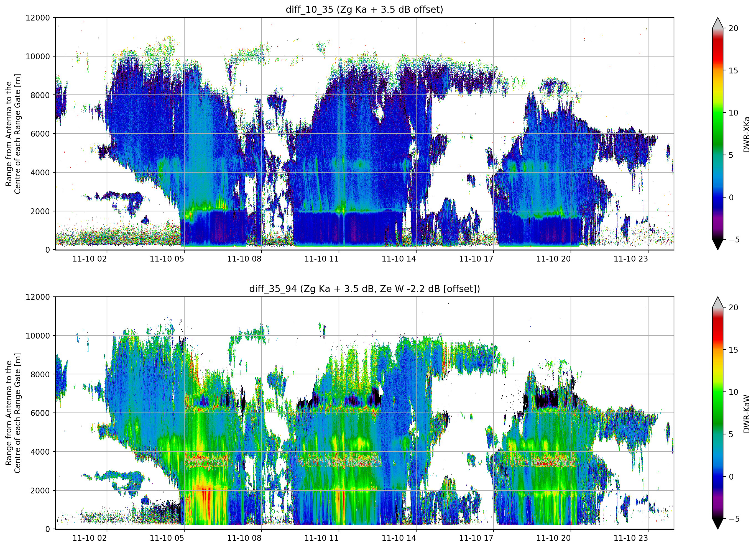
Task: Click the 11-10 08 tick in bottom plot
Action: coord(244,538)
